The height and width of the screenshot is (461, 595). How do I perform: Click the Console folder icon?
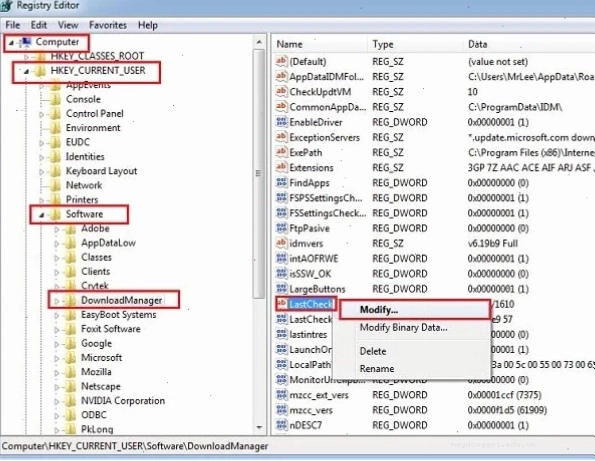point(55,99)
